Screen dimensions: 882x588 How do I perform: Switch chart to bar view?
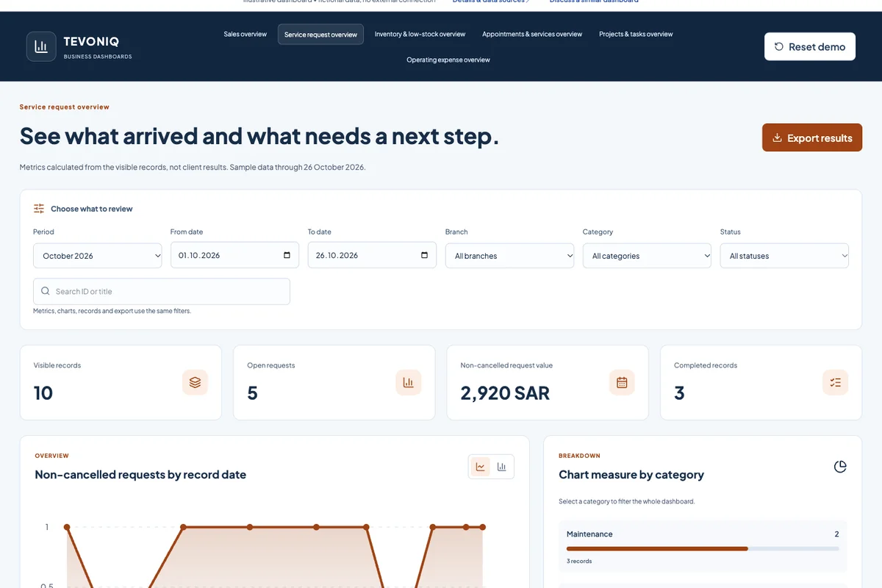(x=502, y=467)
